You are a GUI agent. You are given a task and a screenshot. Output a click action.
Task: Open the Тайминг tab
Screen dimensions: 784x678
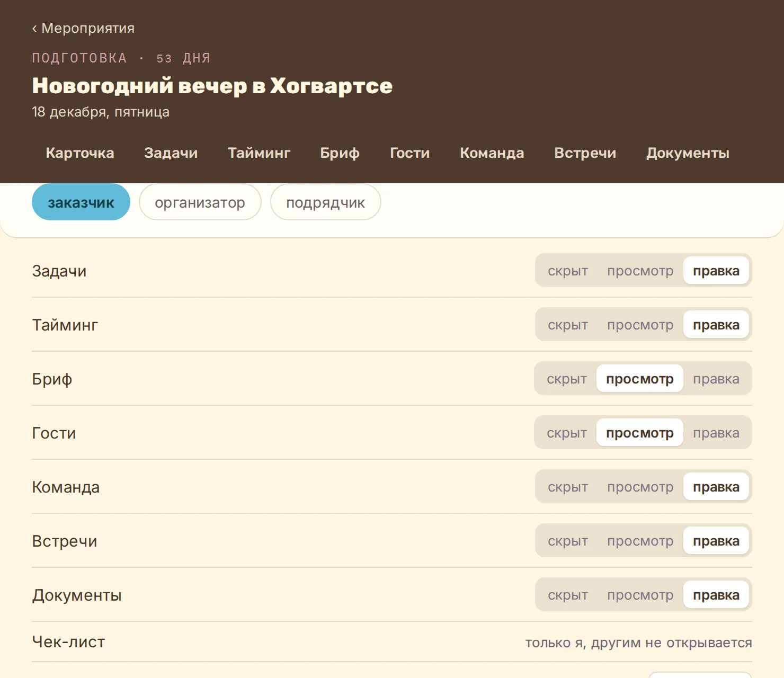point(259,153)
